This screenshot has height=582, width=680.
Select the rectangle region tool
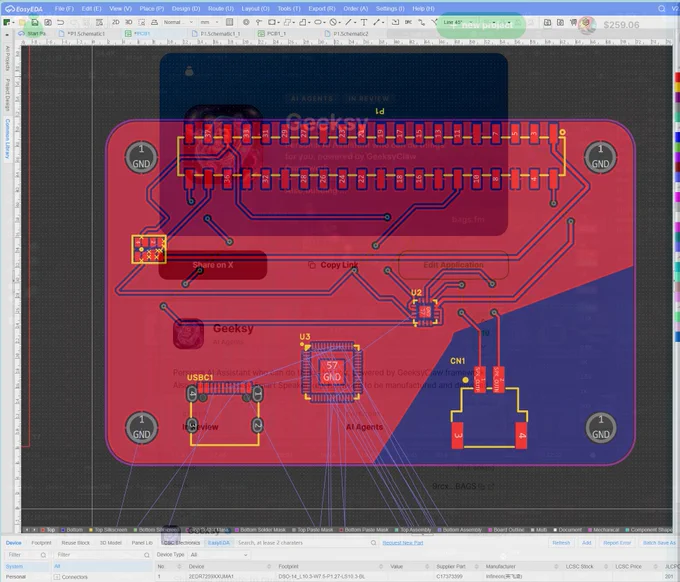click(272, 22)
